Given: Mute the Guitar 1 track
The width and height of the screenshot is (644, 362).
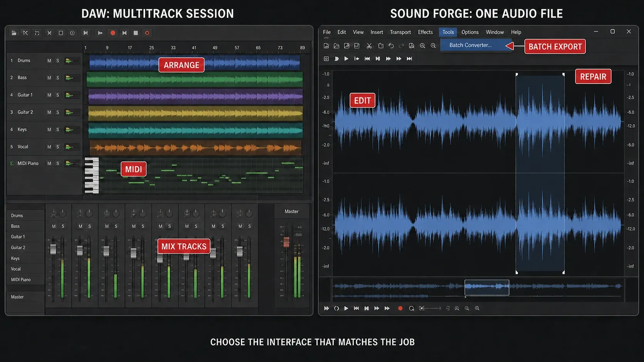Looking at the screenshot, I should (x=49, y=95).
